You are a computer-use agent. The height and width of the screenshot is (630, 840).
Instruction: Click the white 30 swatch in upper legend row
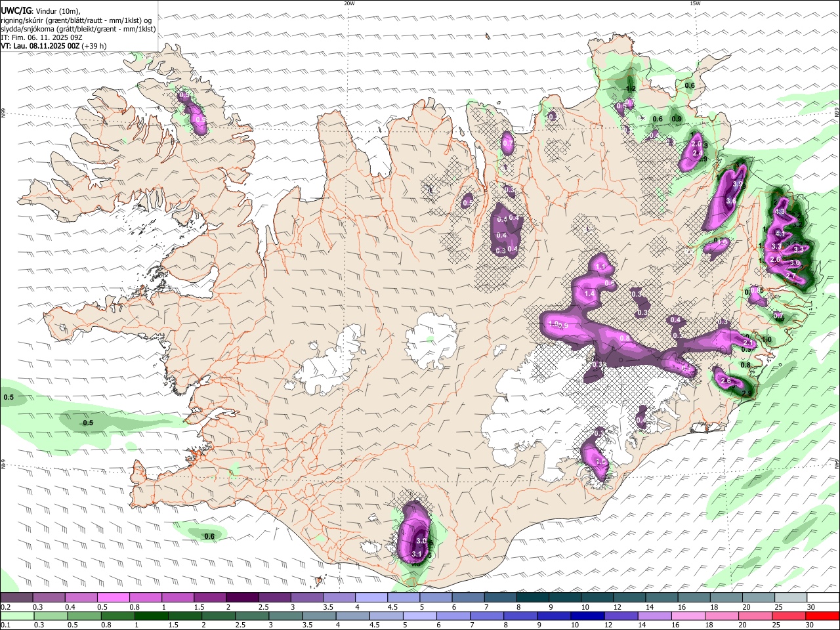click(822, 598)
